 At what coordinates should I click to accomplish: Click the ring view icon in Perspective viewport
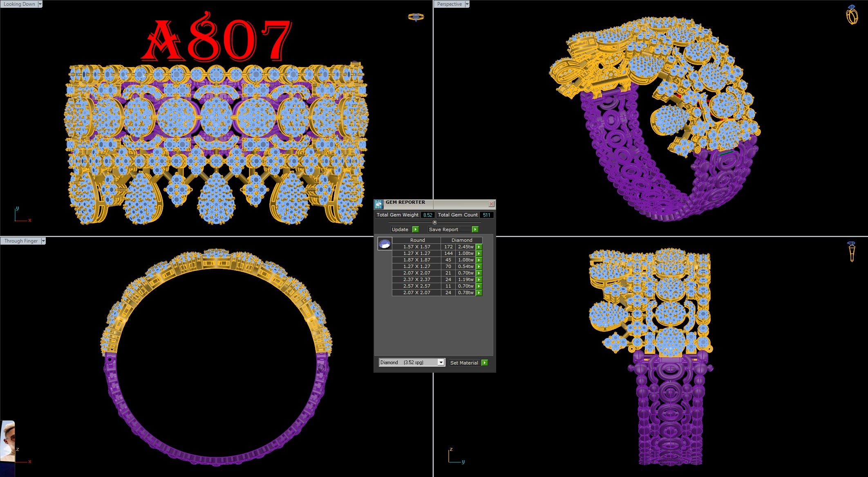[x=852, y=15]
